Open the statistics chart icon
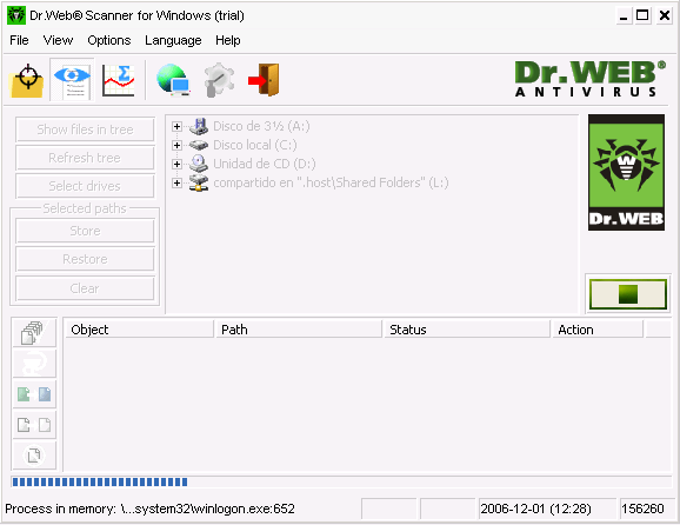The height and width of the screenshot is (525, 680). [118, 80]
